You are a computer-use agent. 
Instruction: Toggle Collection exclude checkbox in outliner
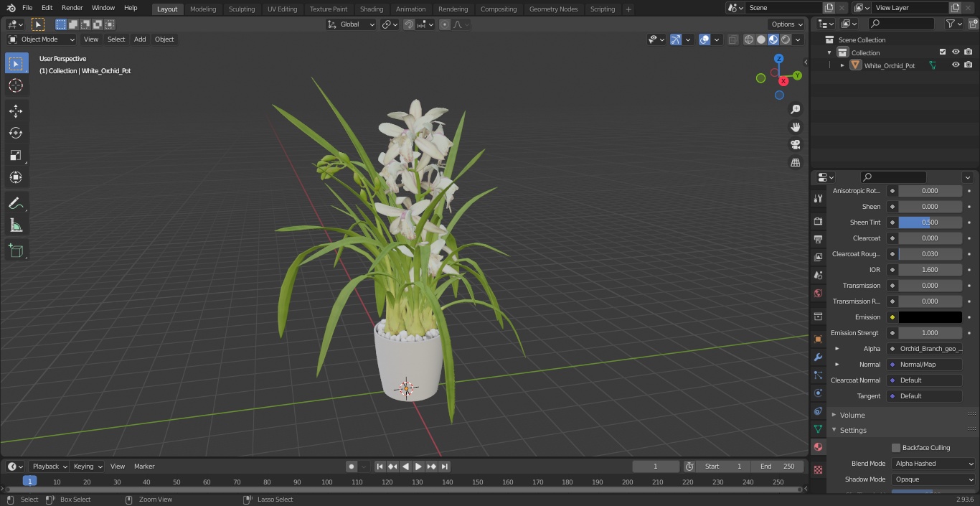pyautogui.click(x=943, y=52)
